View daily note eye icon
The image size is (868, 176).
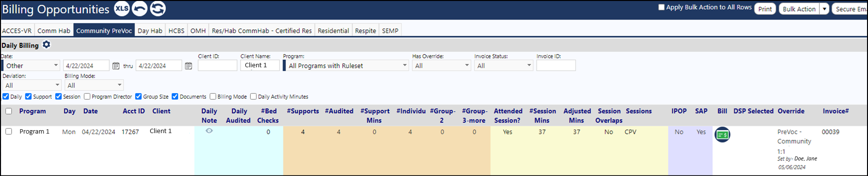(x=209, y=131)
